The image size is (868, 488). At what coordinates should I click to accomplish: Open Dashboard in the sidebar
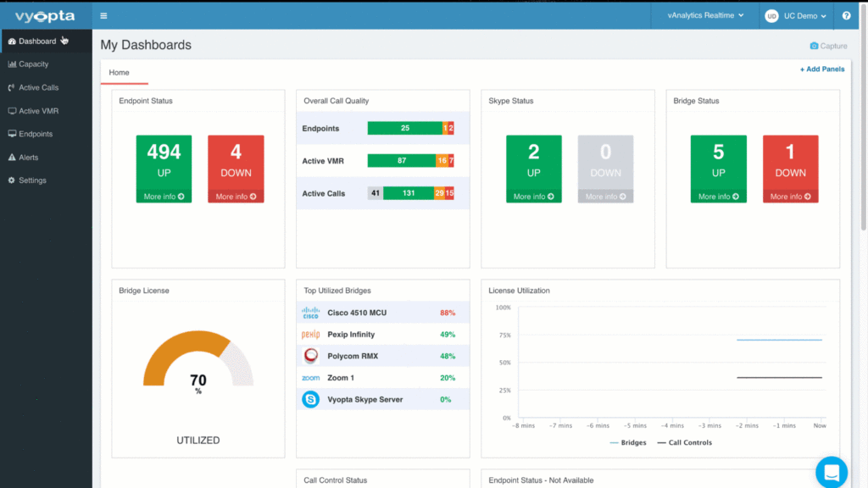(x=46, y=42)
